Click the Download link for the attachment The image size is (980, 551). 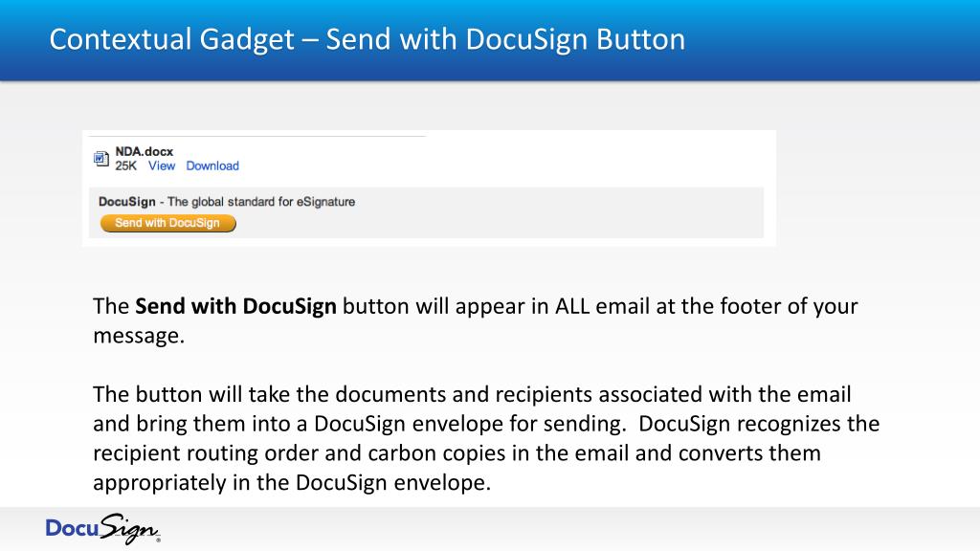[x=212, y=165]
